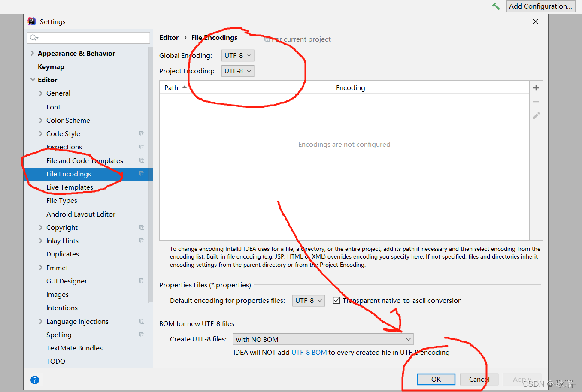Open TextMate Bundles settings
The image size is (582, 392).
(x=74, y=348)
